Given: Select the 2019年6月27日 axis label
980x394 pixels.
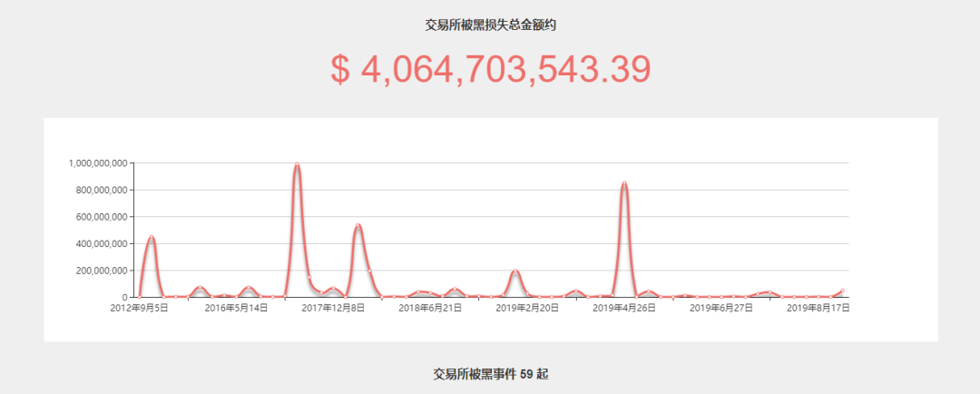Looking at the screenshot, I should 720,308.
